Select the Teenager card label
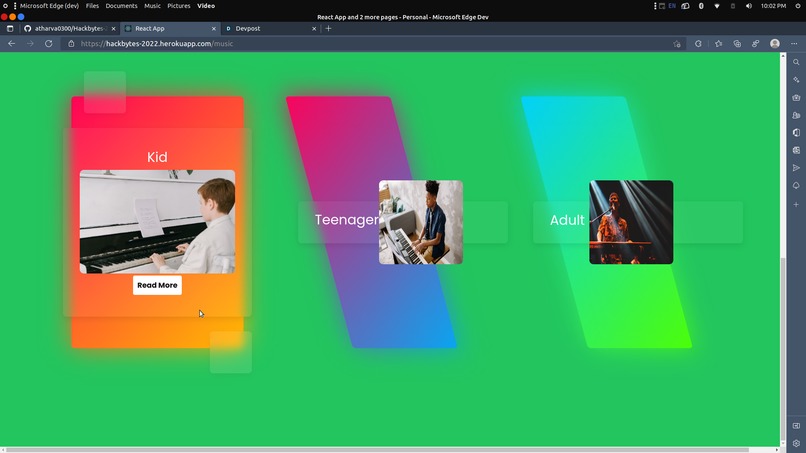Image resolution: width=806 pixels, height=453 pixels. [347, 220]
